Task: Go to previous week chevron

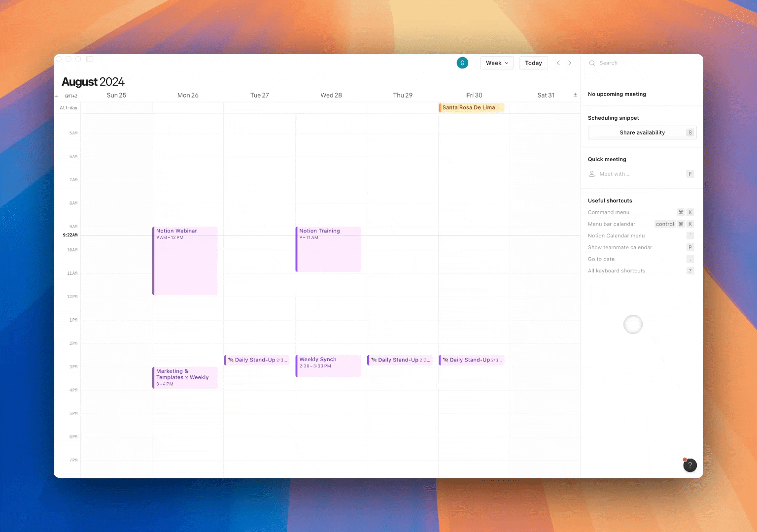Action: click(558, 63)
